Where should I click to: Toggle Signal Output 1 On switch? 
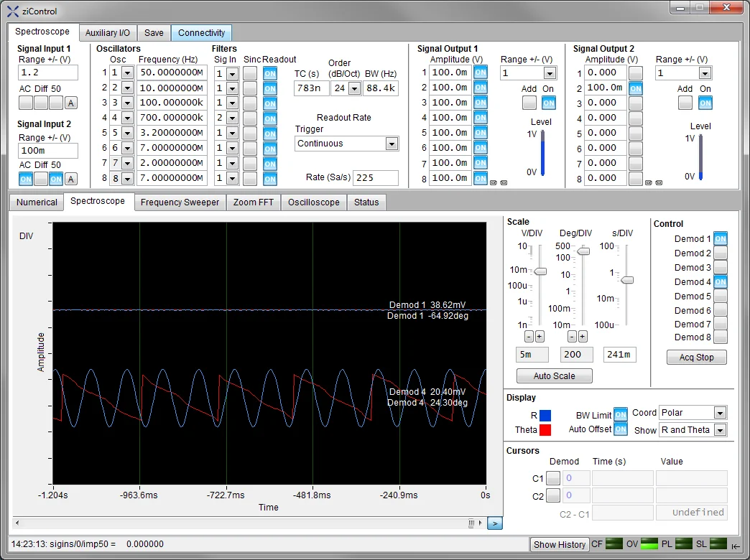[549, 103]
